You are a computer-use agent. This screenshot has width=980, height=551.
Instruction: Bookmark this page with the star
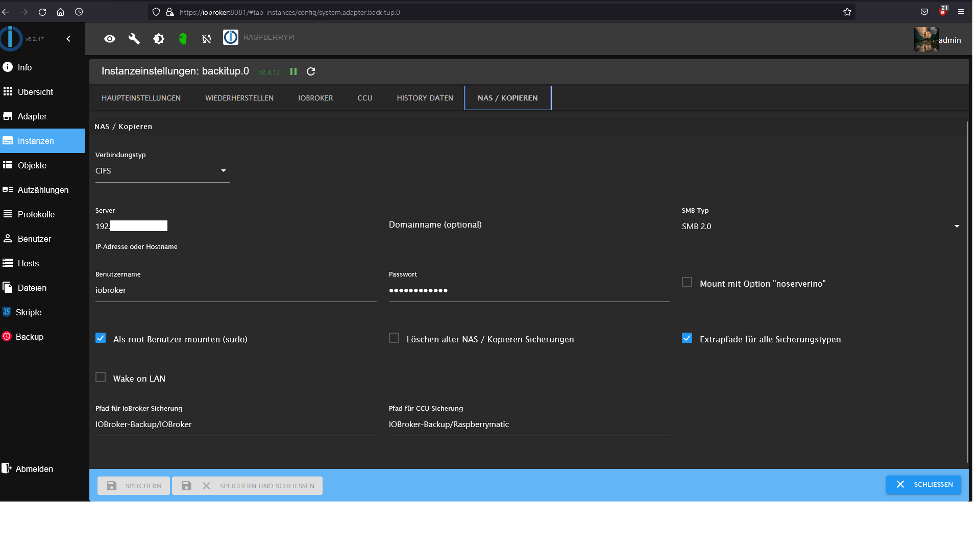click(x=847, y=12)
